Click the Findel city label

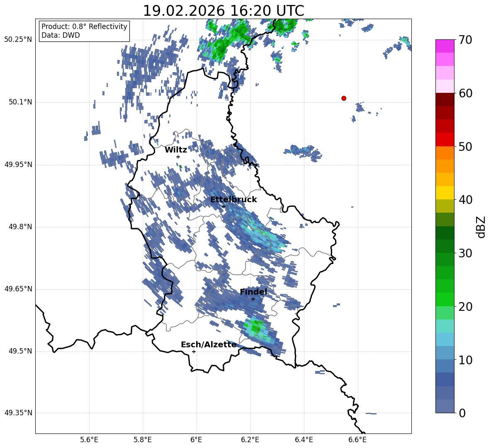(x=254, y=292)
